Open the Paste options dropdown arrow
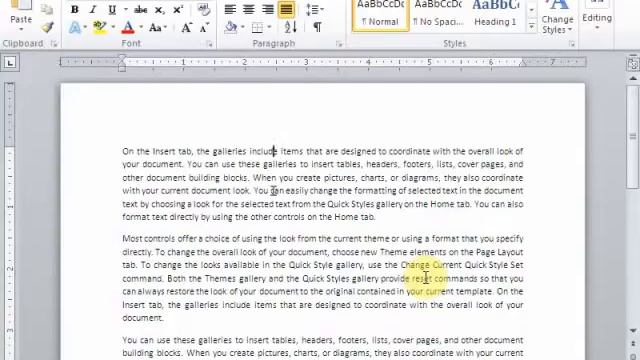This screenshot has height=360, width=640. 21,29
